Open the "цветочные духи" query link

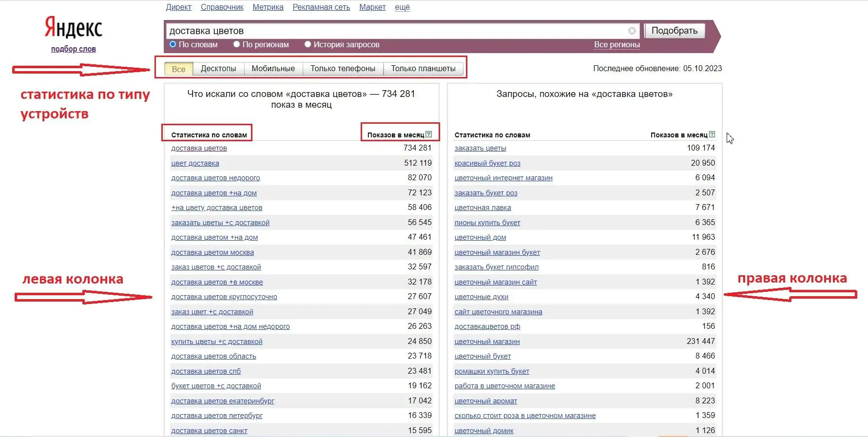[482, 297]
